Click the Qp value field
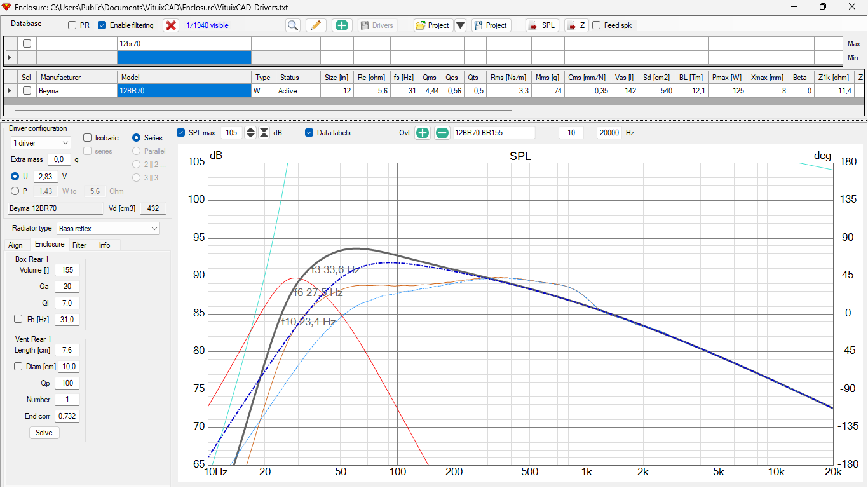The image size is (868, 488). (67, 383)
